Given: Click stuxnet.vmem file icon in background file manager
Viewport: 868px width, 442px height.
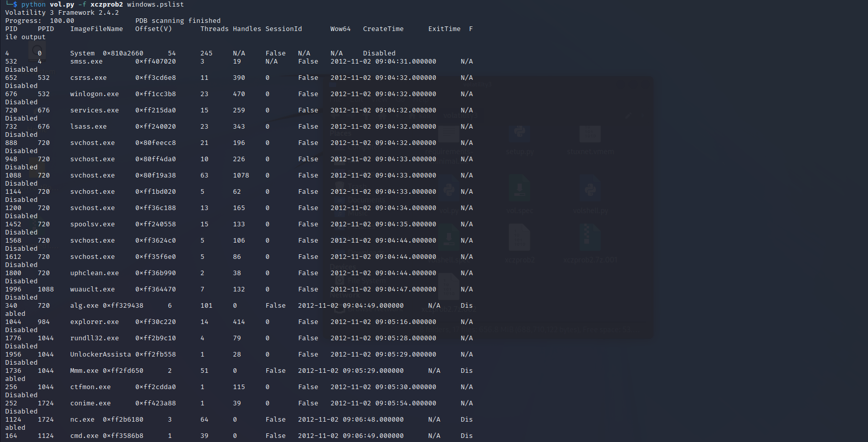Looking at the screenshot, I should 590,135.
